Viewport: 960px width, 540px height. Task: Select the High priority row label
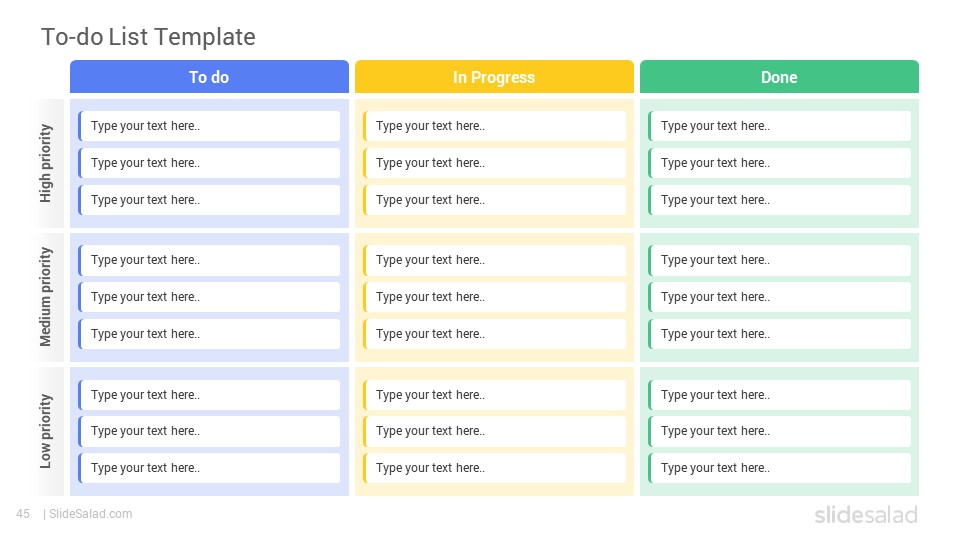47,163
